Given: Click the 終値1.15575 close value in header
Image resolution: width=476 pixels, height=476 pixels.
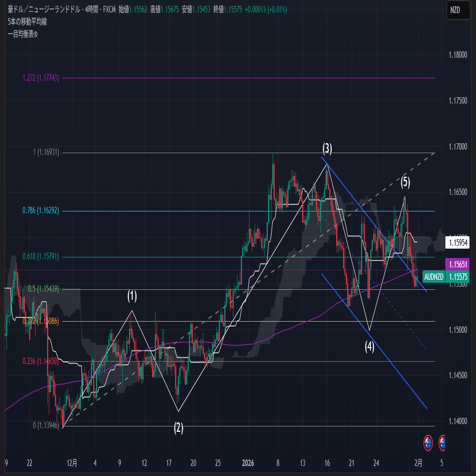Looking at the screenshot, I should pyautogui.click(x=227, y=9).
